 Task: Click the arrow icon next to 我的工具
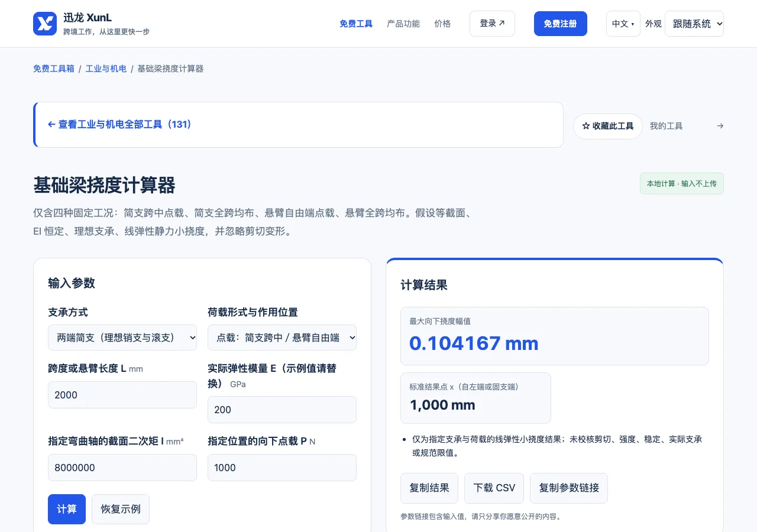[720, 126]
